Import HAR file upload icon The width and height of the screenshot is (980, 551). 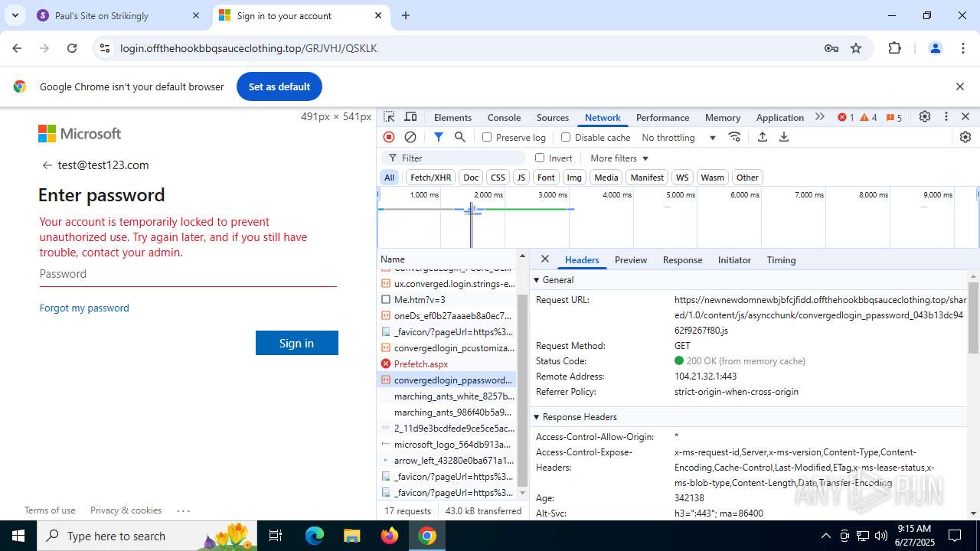coord(763,137)
